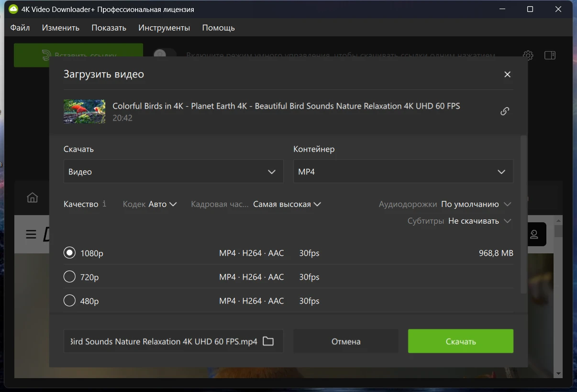Viewport: 577px width, 392px height.
Task: Click the copy video link icon
Action: (x=505, y=111)
